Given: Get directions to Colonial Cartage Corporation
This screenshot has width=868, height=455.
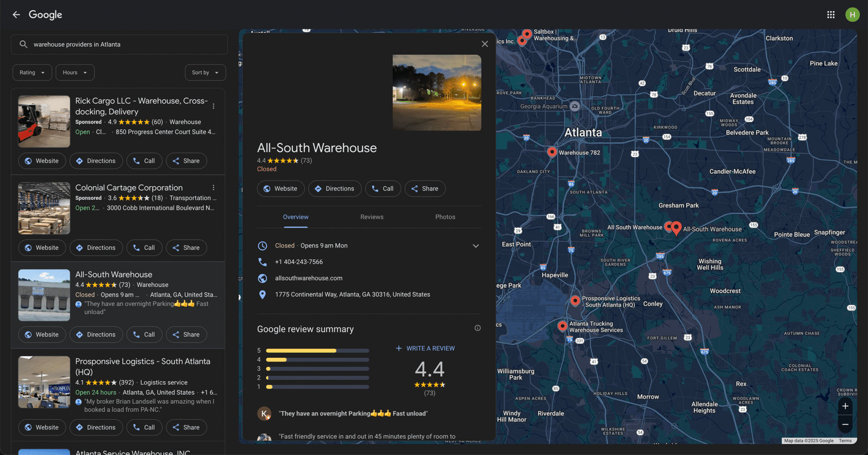Looking at the screenshot, I should [96, 248].
